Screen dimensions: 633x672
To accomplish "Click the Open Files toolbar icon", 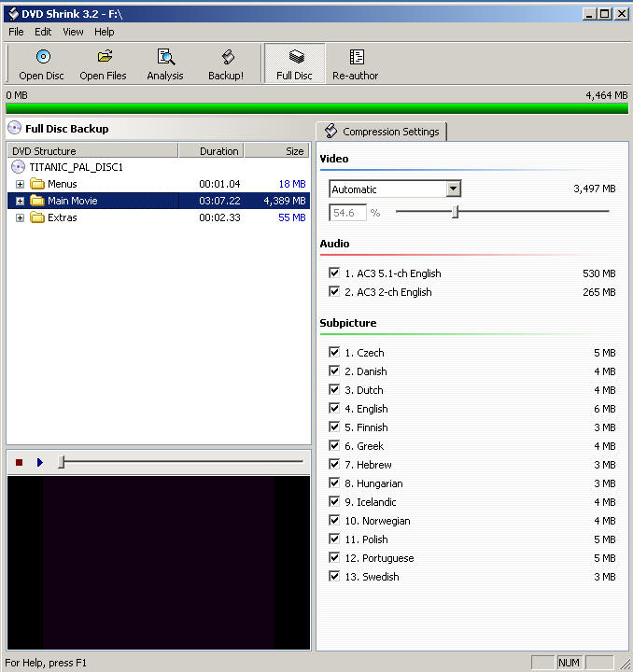I will coord(105,57).
